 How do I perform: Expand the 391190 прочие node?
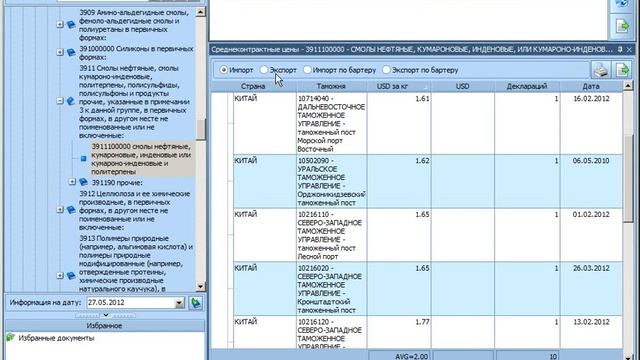pos(72,182)
